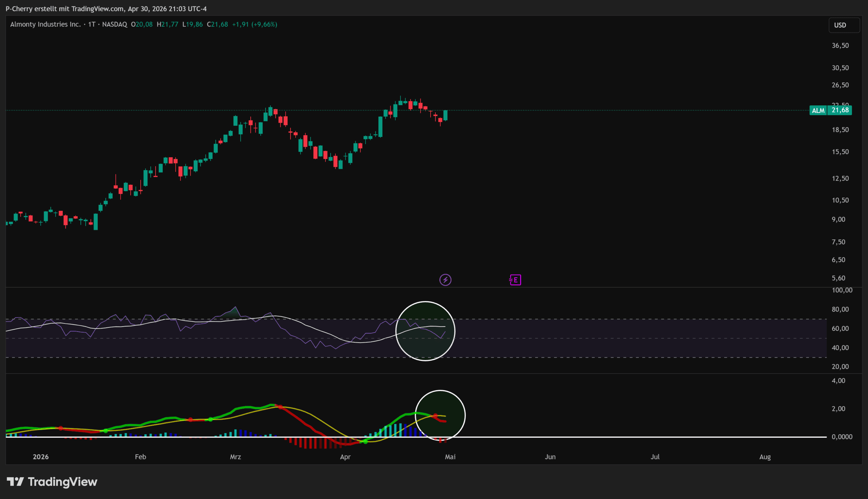
Task: Select the Apr label on time axis
Action: pos(345,457)
